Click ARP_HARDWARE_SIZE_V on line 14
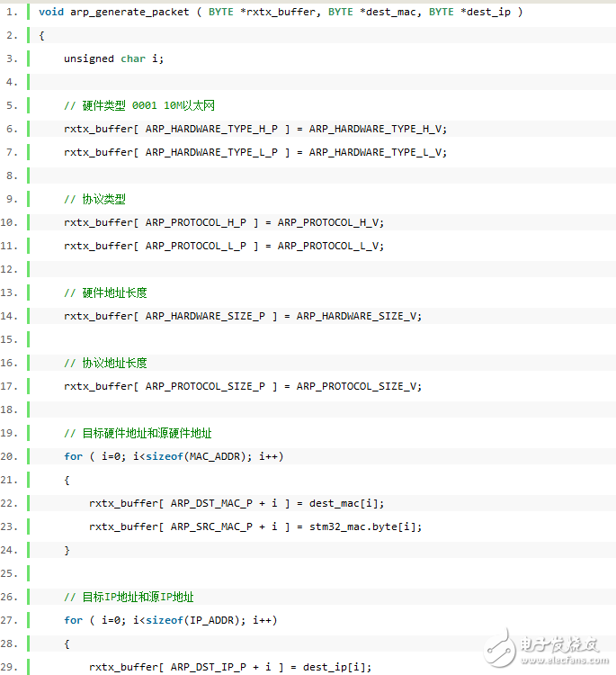The height and width of the screenshot is (675, 616). (x=357, y=316)
